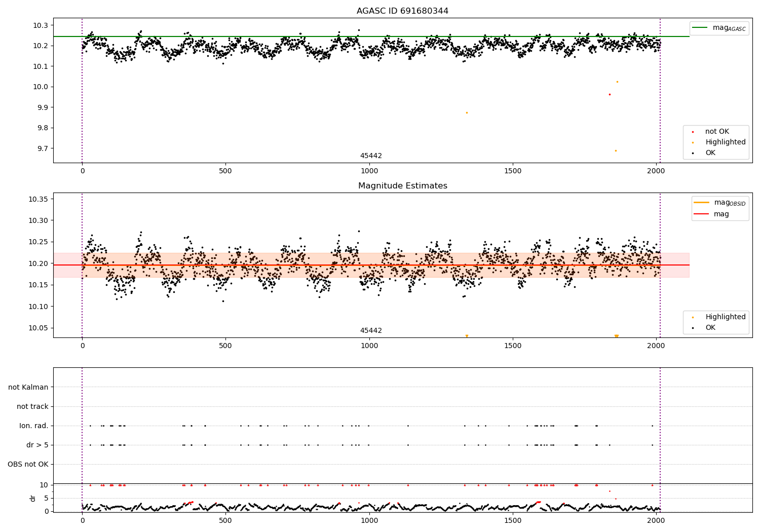
Task: Click the 10.25 y-axis tick label
Action: tap(39, 242)
